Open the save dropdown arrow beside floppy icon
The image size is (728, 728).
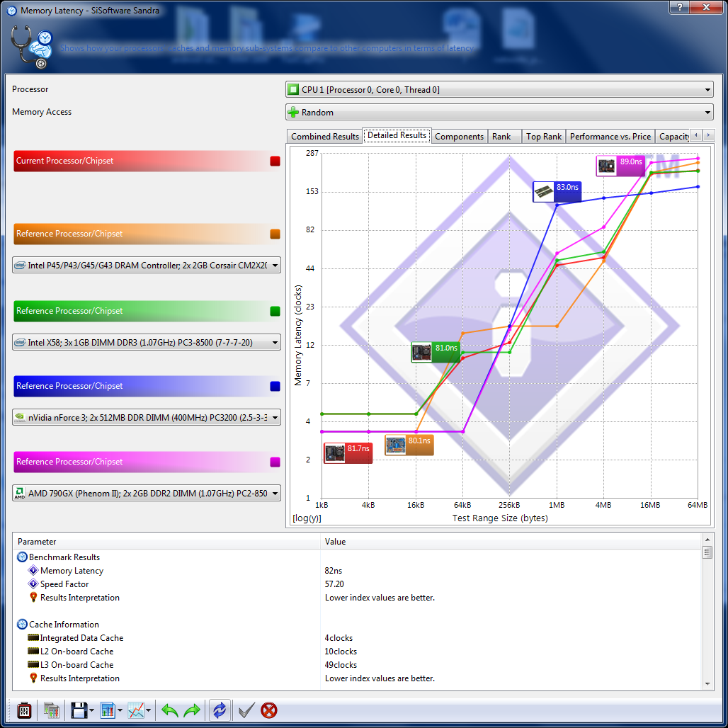click(x=91, y=710)
